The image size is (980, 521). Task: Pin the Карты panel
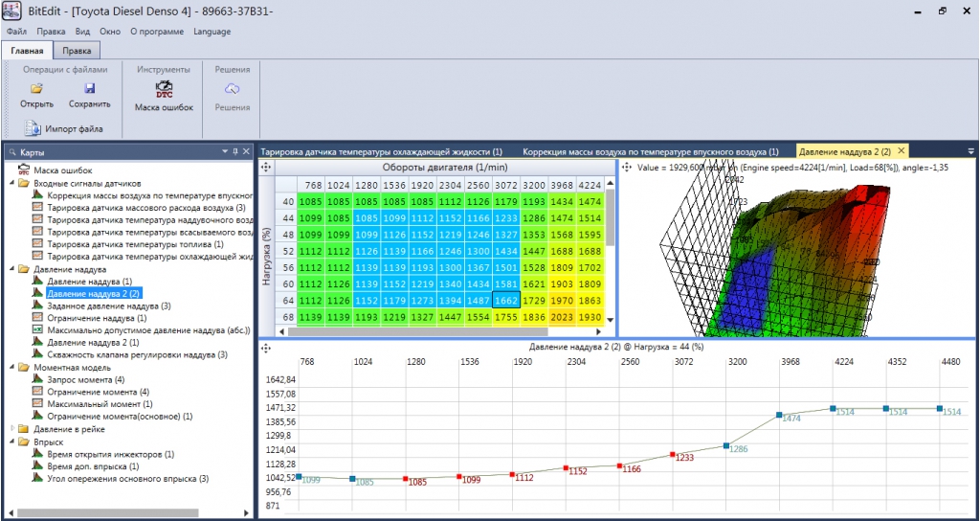tap(235, 151)
